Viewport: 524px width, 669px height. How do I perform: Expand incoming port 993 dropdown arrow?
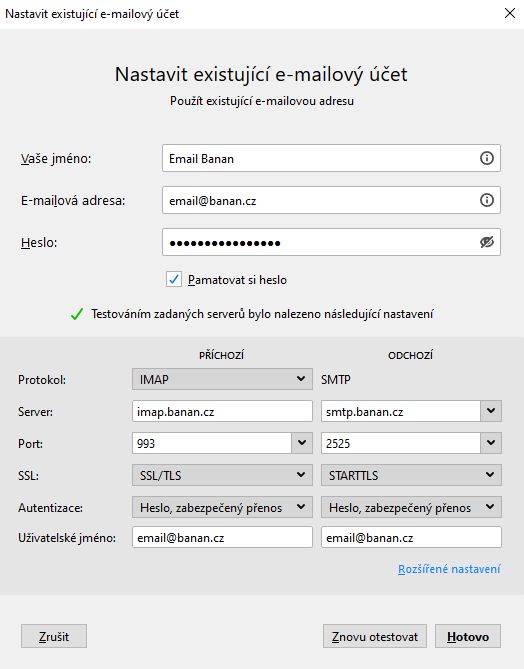[302, 443]
